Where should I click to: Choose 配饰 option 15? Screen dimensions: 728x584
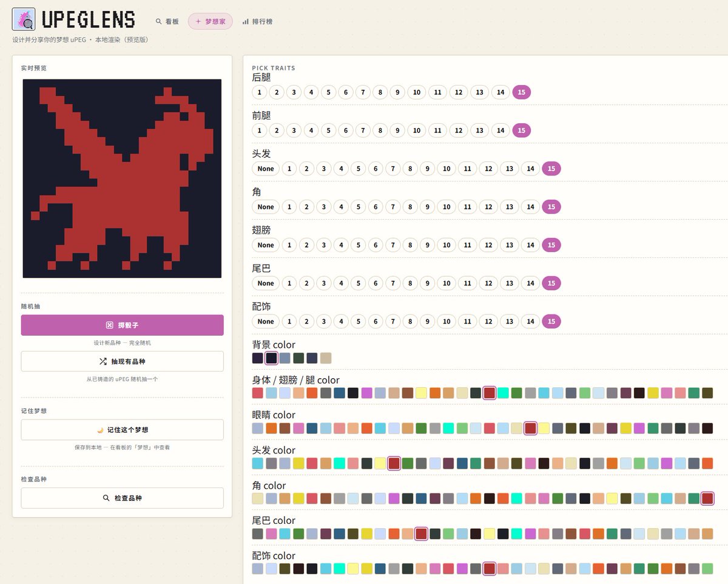551,322
